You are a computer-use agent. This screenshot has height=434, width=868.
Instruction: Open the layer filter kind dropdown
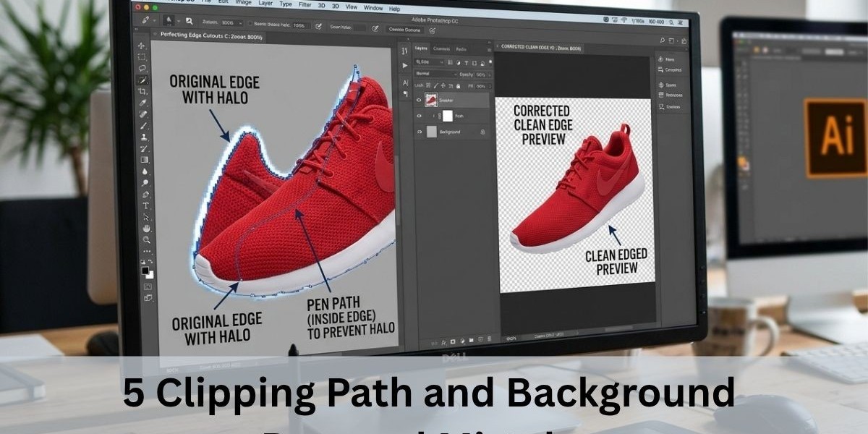coord(430,62)
